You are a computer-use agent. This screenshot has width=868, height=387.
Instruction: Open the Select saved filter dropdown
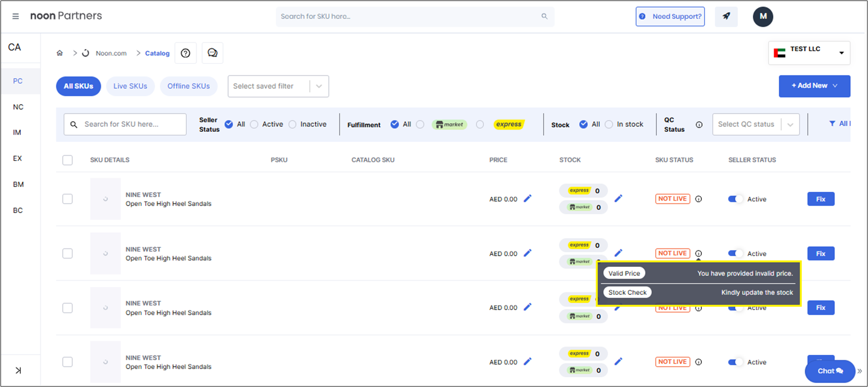pos(278,86)
